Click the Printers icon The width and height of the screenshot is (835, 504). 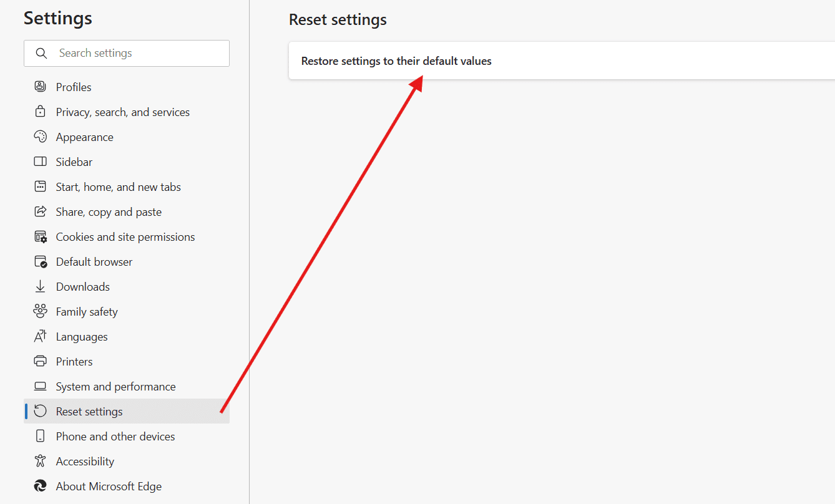pos(41,361)
